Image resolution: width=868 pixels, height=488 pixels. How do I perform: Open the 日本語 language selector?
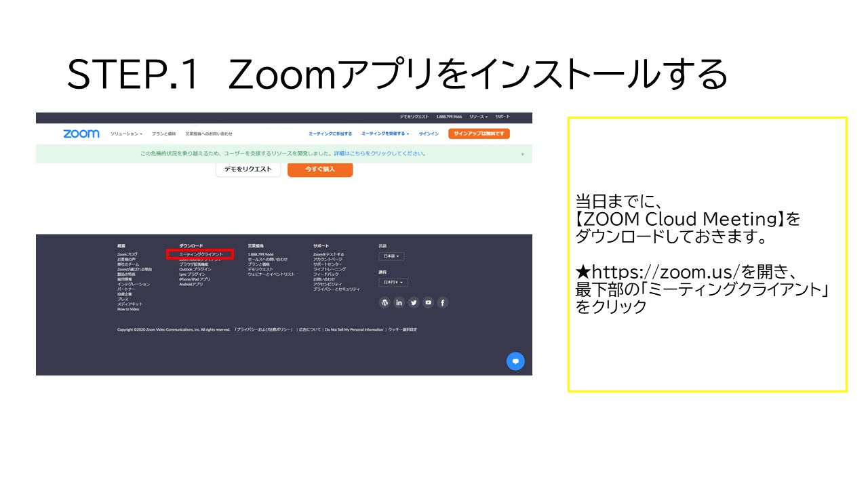(391, 256)
